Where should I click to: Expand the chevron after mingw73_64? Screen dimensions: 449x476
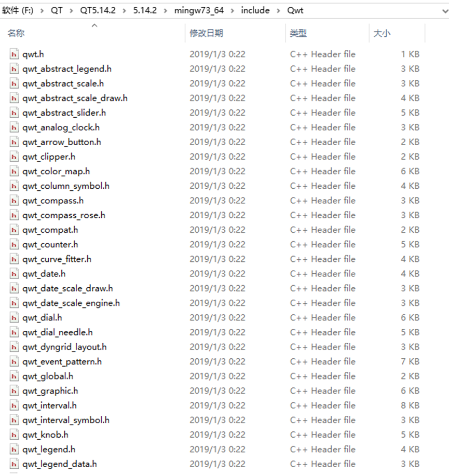point(232,10)
